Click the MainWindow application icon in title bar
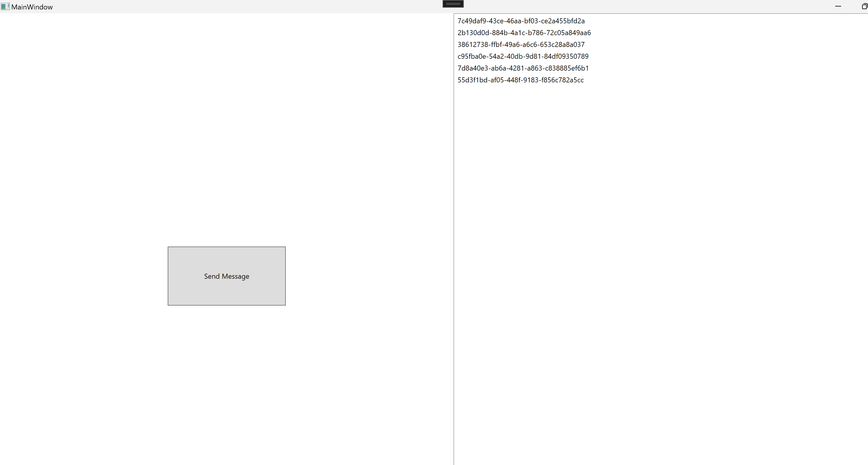 (x=5, y=6)
